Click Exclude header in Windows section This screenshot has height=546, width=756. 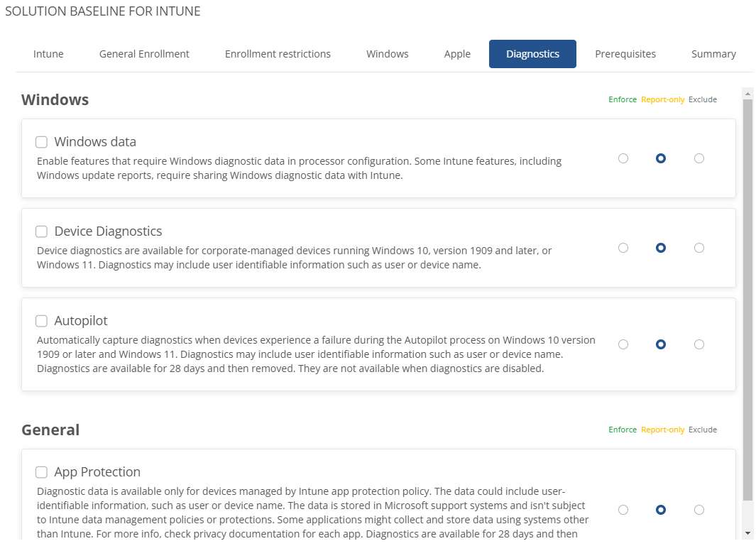pyautogui.click(x=703, y=99)
